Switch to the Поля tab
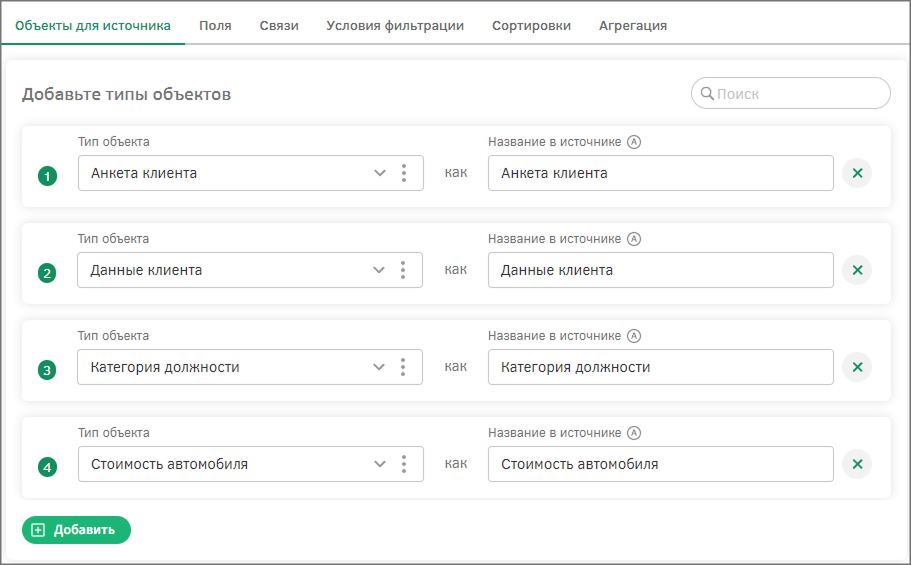This screenshot has height=565, width=911. tap(215, 26)
